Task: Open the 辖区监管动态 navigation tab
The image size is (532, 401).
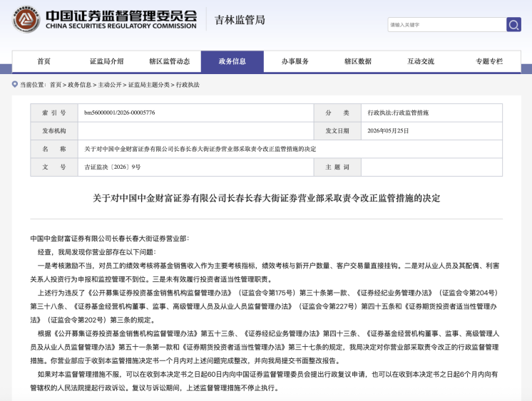Action: [x=169, y=61]
